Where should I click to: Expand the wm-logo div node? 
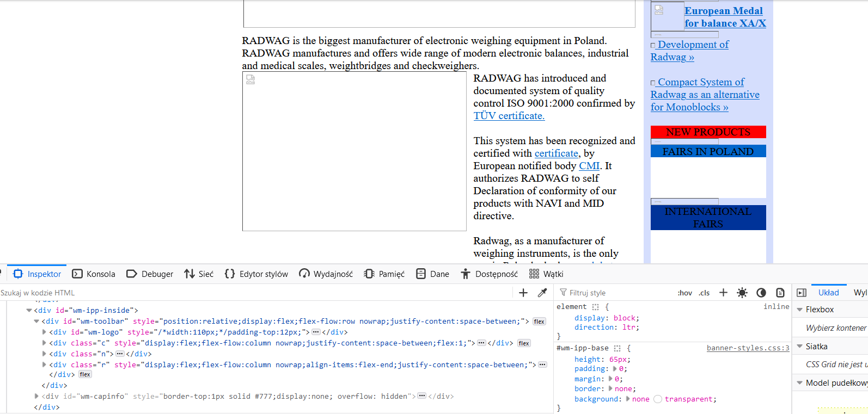tap(44, 332)
